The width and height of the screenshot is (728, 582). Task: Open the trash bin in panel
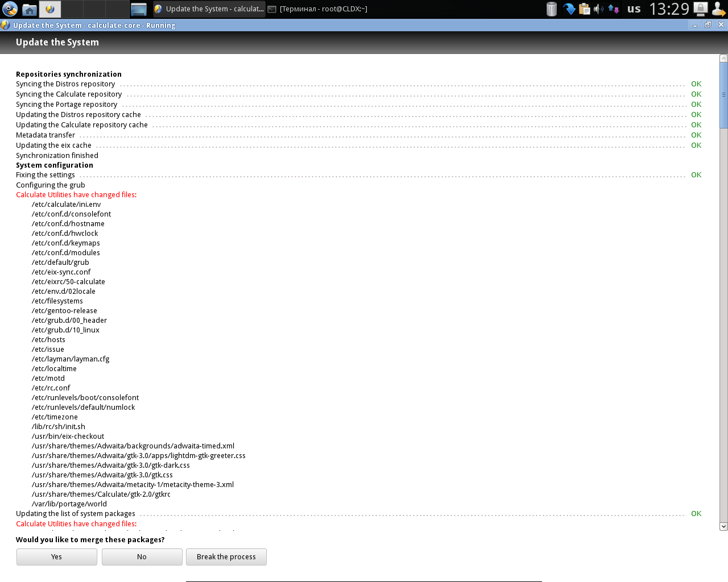coord(552,9)
